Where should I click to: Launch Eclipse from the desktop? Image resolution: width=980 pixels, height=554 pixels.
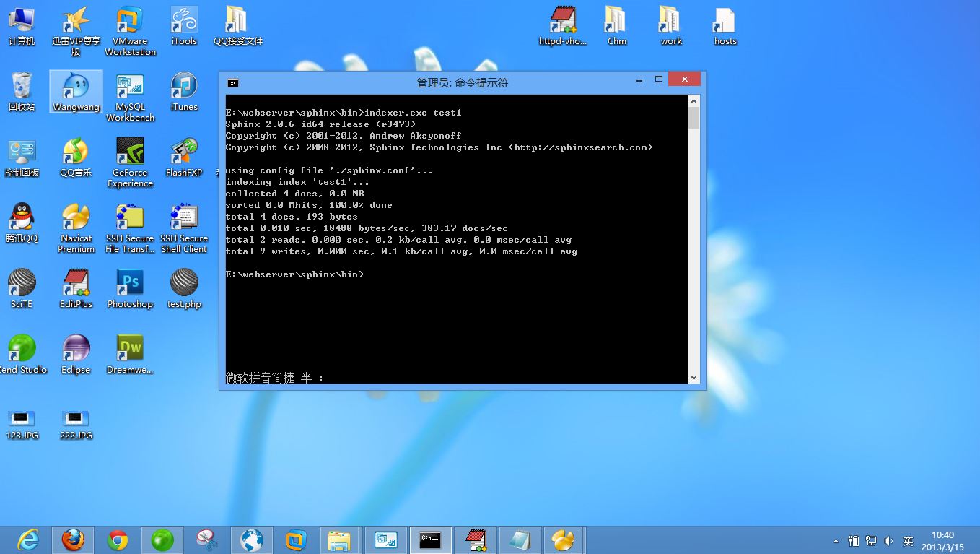(x=76, y=354)
